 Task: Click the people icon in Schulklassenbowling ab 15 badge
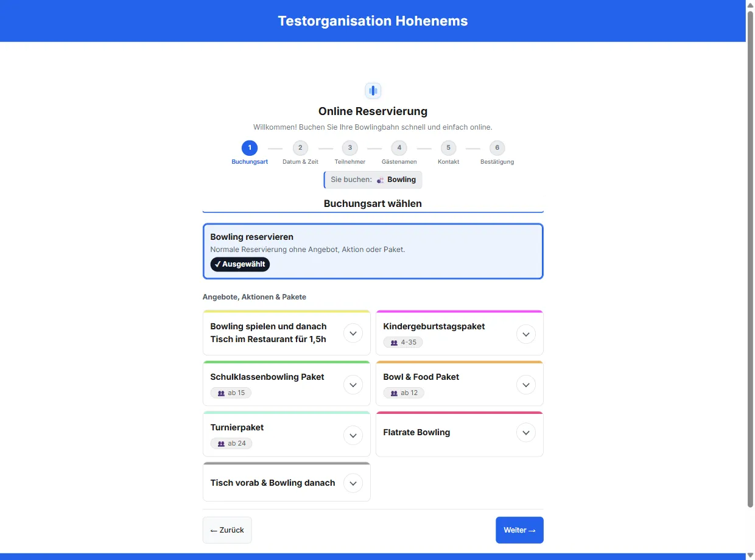point(221,393)
